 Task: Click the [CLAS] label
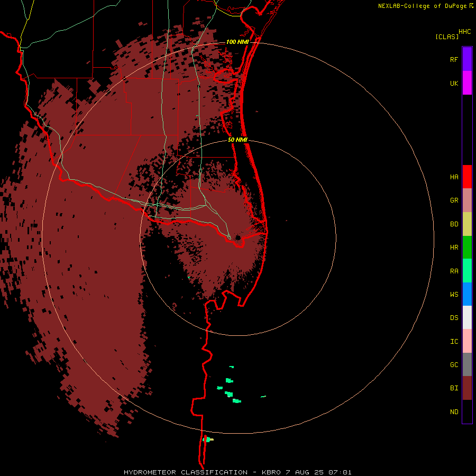coord(447,37)
